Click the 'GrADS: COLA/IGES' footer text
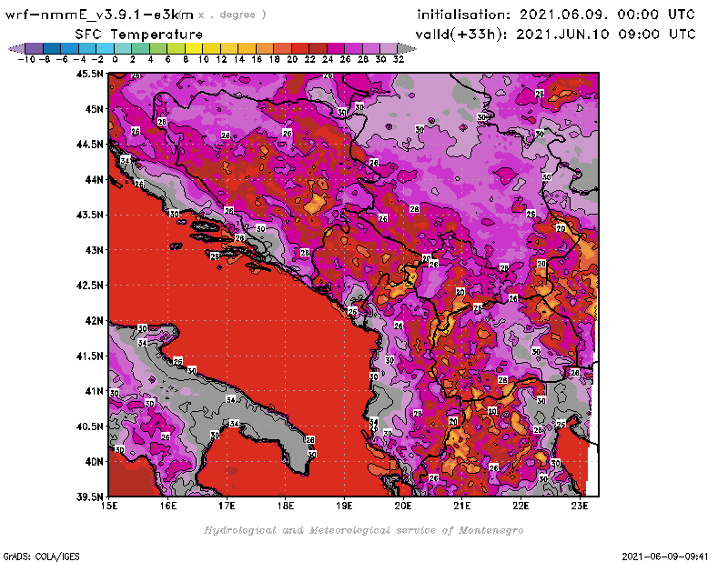Image resolution: width=728 pixels, height=562 pixels. click(x=41, y=557)
